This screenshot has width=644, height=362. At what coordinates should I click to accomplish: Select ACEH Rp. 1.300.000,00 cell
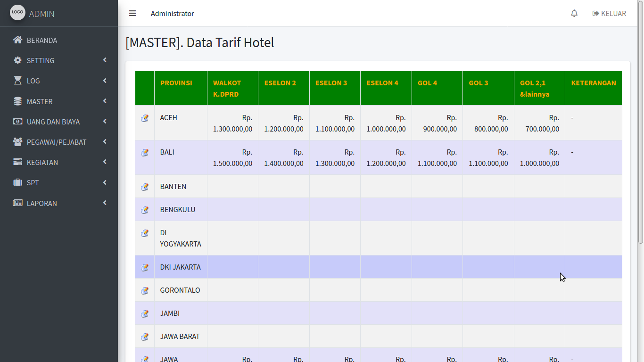(x=233, y=123)
